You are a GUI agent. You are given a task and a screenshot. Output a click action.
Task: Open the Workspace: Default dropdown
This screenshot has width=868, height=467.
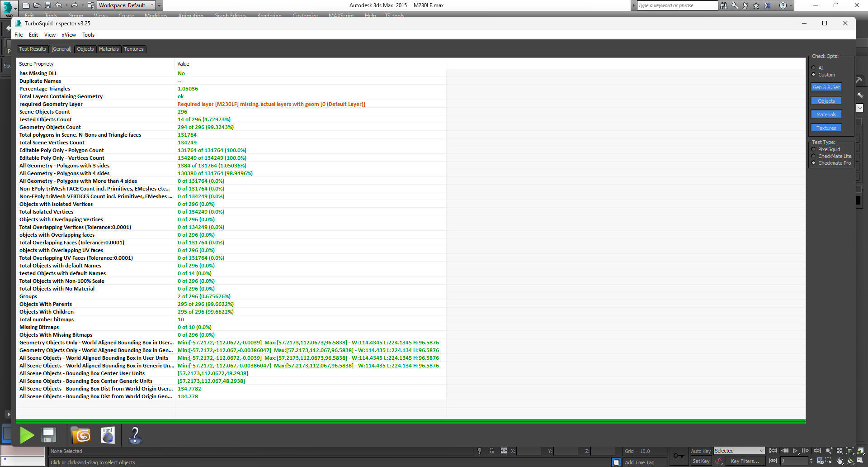tap(126, 5)
